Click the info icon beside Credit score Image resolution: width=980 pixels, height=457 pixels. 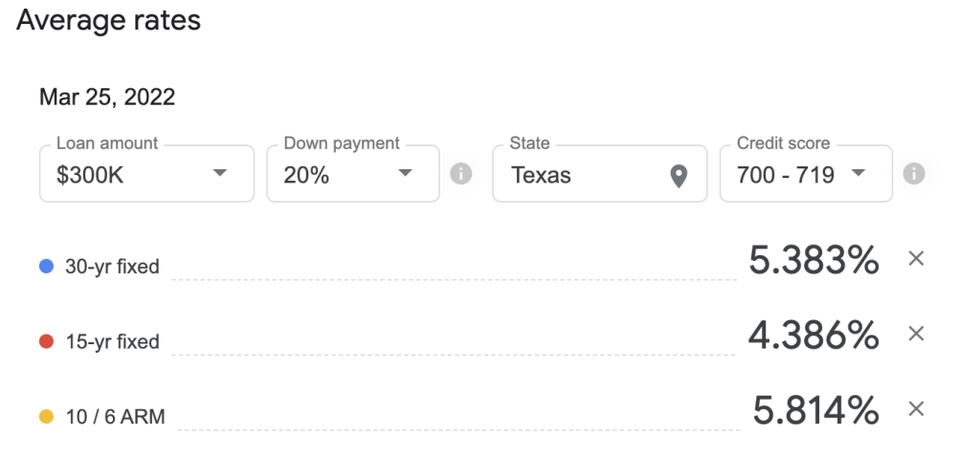[x=914, y=174]
